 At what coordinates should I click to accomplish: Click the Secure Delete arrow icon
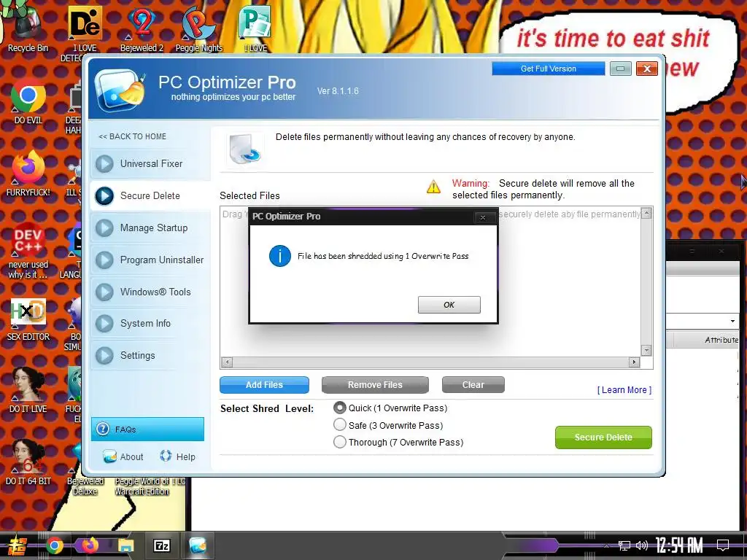104,195
